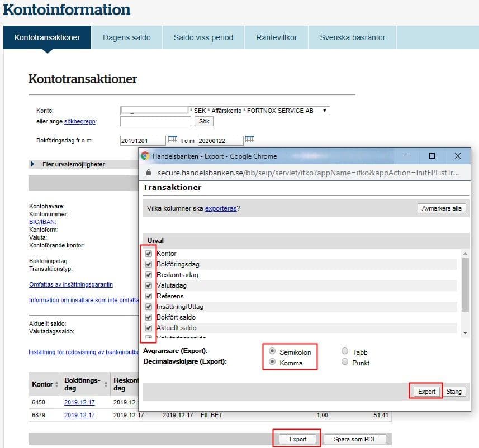Click the to-date field 20200122

pyautogui.click(x=220, y=140)
